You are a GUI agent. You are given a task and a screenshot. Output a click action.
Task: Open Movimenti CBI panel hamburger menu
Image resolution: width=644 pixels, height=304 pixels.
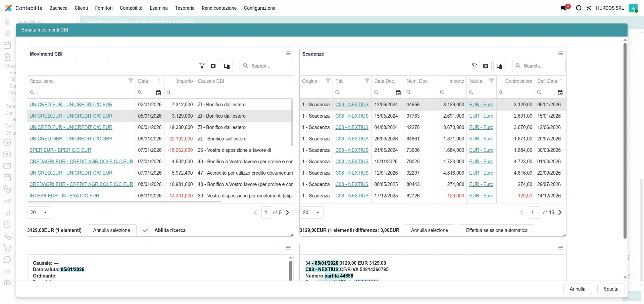[x=288, y=53]
